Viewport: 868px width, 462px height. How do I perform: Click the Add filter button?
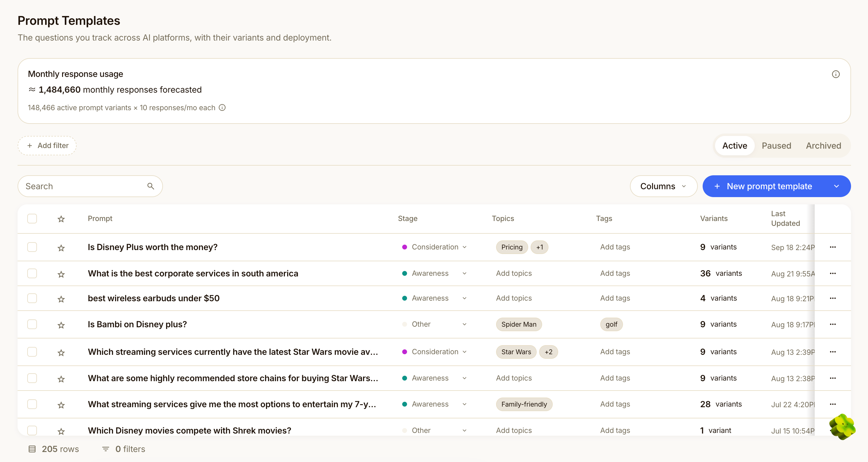pos(47,145)
